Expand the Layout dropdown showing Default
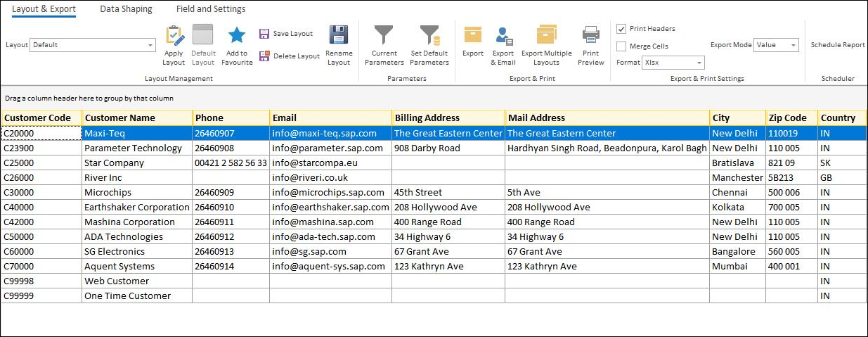The image size is (868, 337). [x=150, y=45]
